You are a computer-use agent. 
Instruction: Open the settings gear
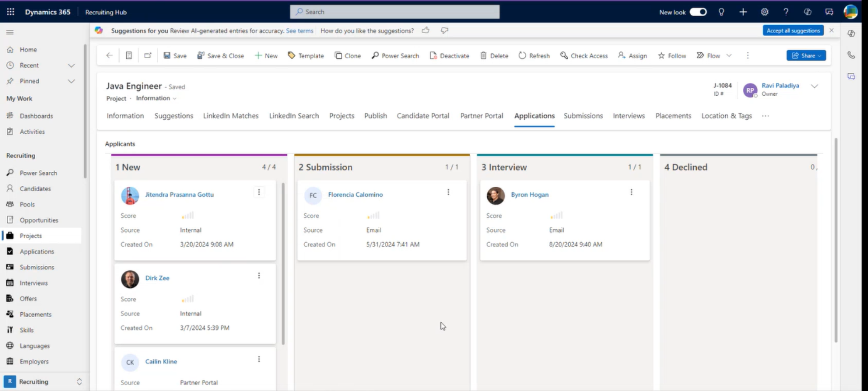click(764, 12)
